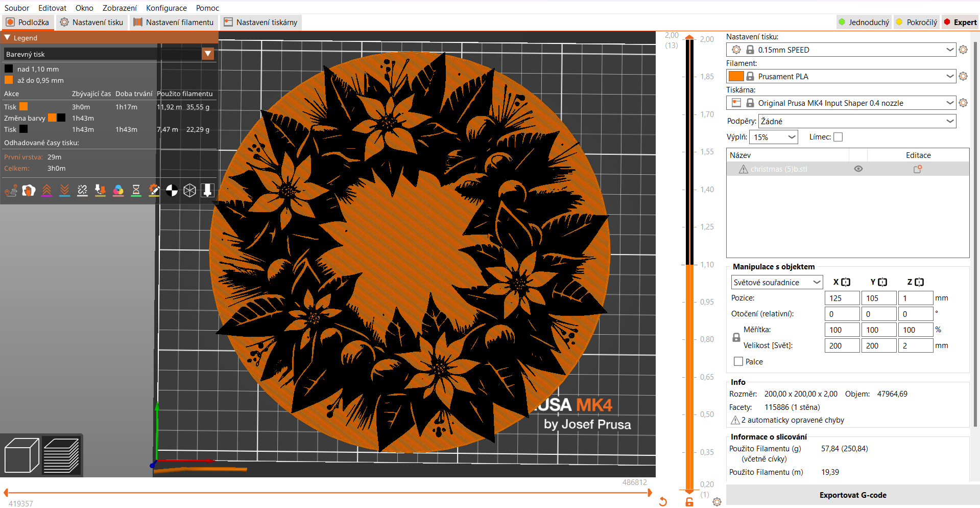Toggle Travel moves visibility icon in legend
The image size is (980, 508).
(11, 191)
